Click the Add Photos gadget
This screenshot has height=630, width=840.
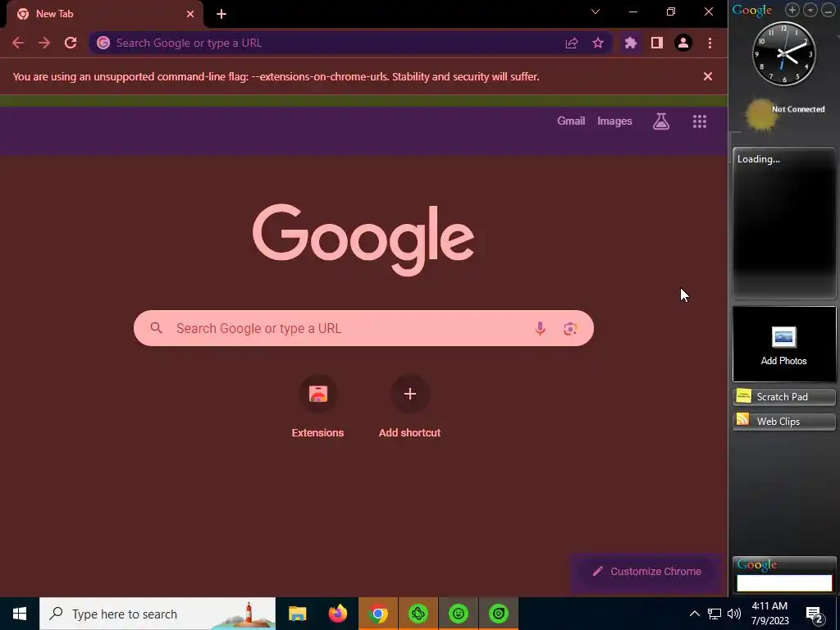(784, 344)
